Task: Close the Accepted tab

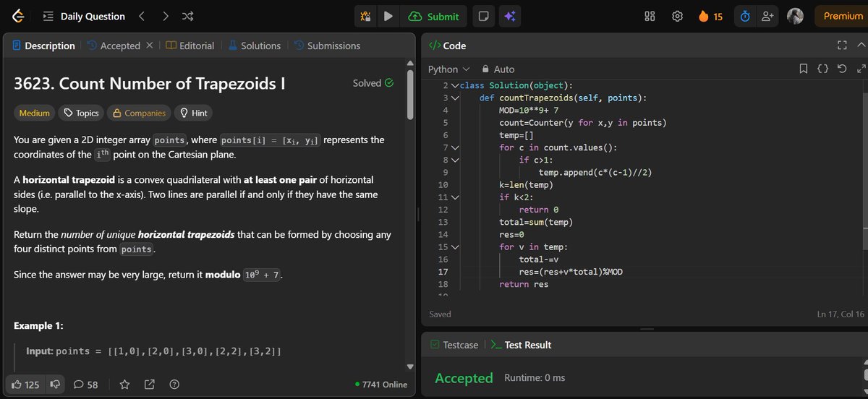Action: pos(149,46)
